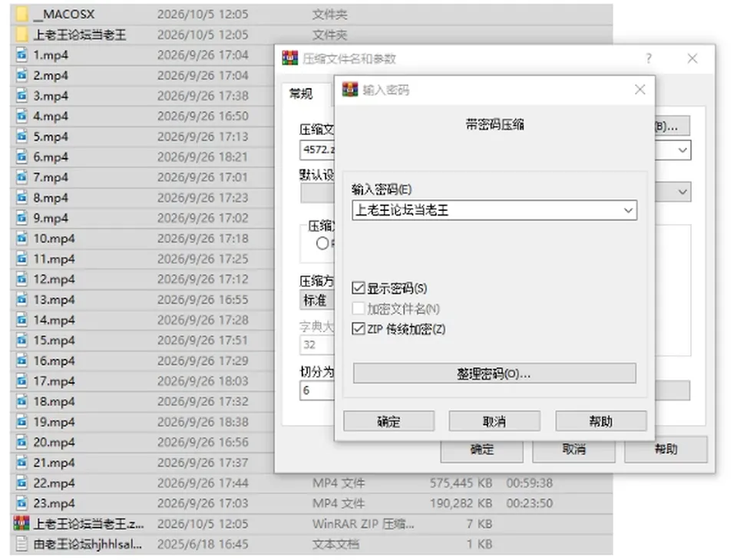Click 取消 in the 输入密码 dialog
The height and width of the screenshot is (560, 737).
[494, 421]
